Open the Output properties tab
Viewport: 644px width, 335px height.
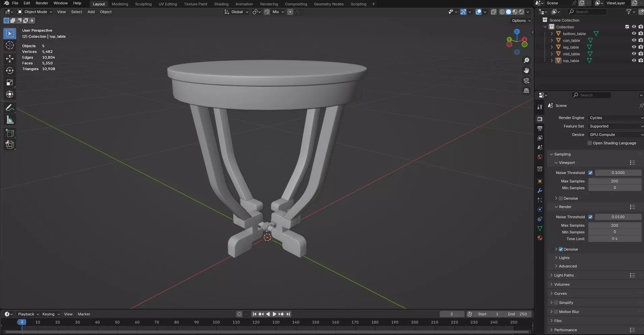pos(540,129)
